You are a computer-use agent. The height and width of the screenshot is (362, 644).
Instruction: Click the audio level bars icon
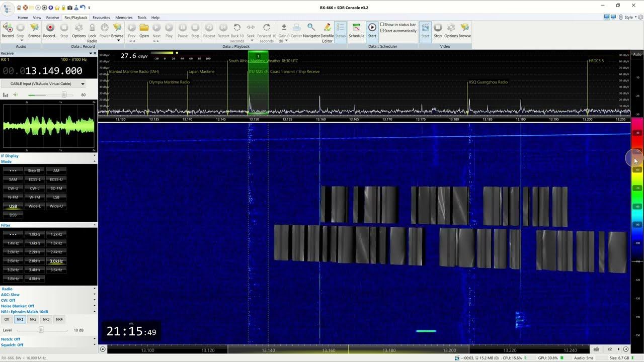(x=6, y=95)
